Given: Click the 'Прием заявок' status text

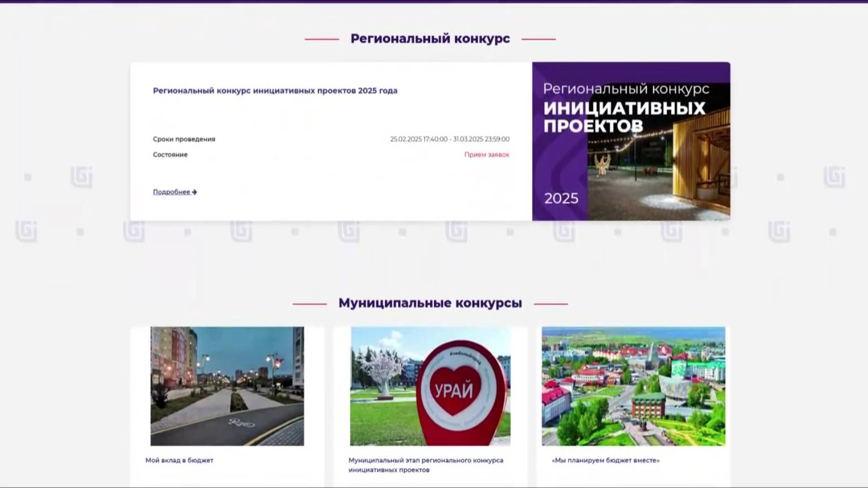Looking at the screenshot, I should click(487, 155).
